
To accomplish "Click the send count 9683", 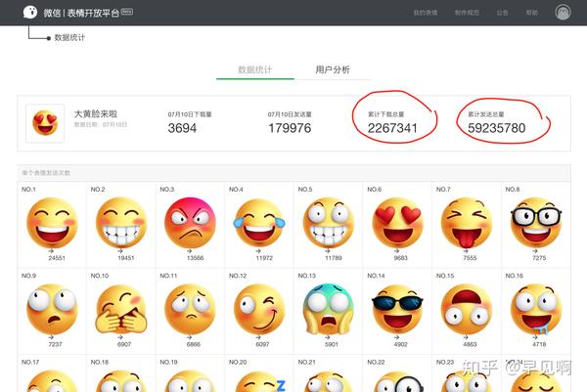I will point(400,258).
